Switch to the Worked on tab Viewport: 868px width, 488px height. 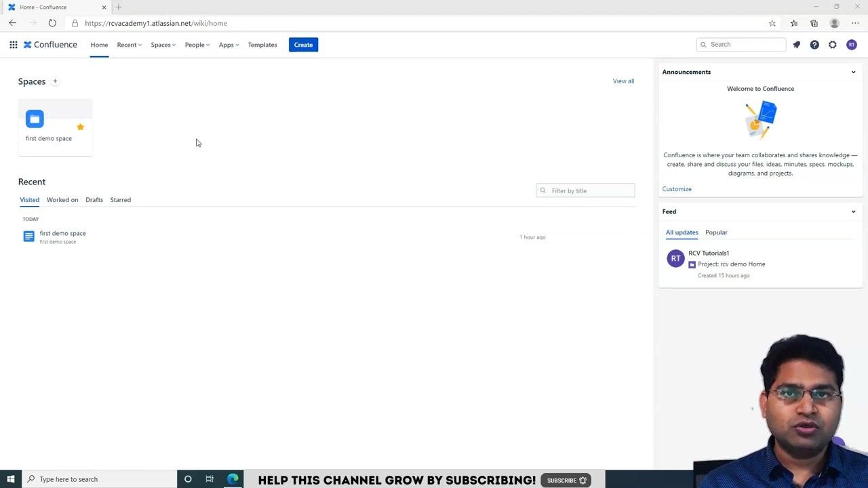pos(62,200)
